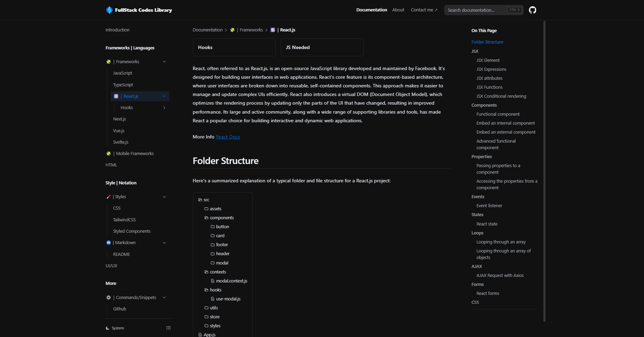
Task: Click Frameworks in the breadcrumb
Action: (x=251, y=30)
